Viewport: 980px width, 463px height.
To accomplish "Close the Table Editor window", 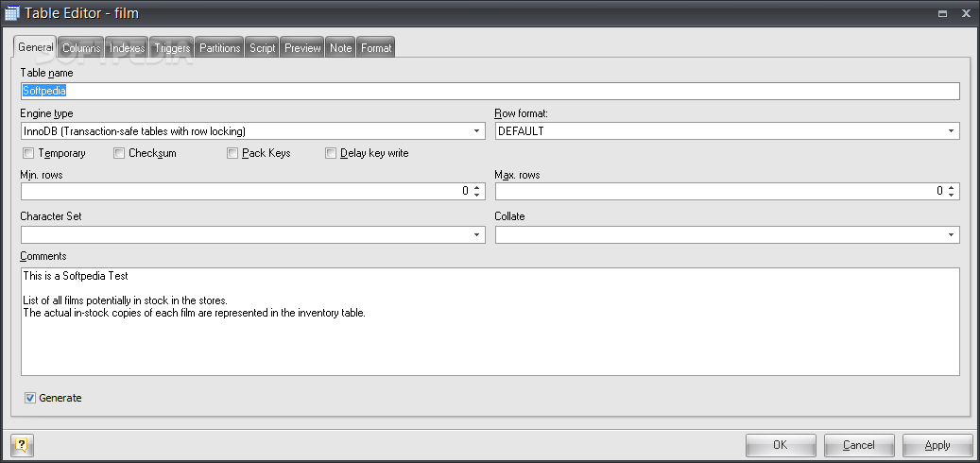I will click(x=966, y=13).
